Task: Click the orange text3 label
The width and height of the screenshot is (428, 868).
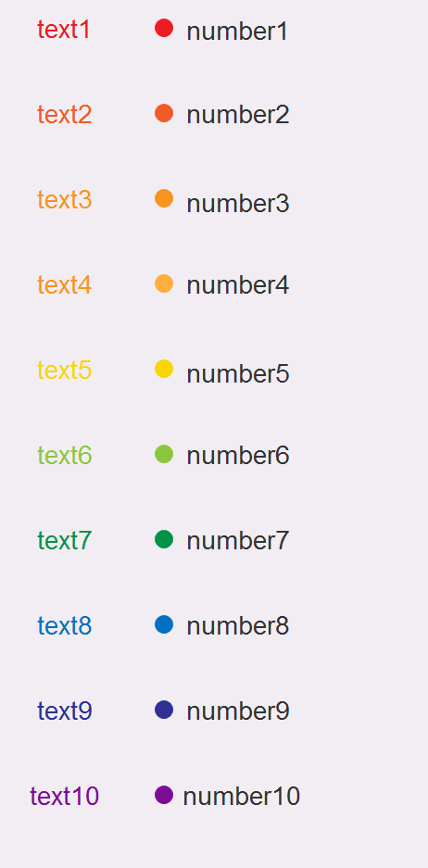Action: [64, 200]
